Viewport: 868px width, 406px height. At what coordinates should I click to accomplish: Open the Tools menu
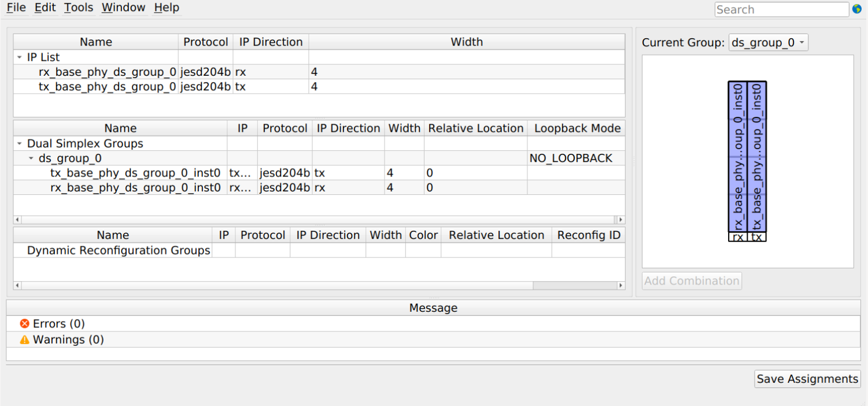(x=79, y=8)
